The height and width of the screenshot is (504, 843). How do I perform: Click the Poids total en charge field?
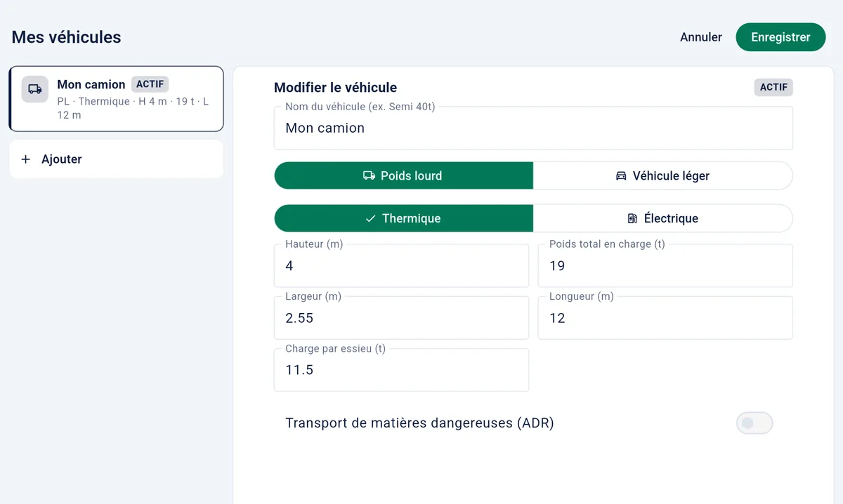click(665, 265)
